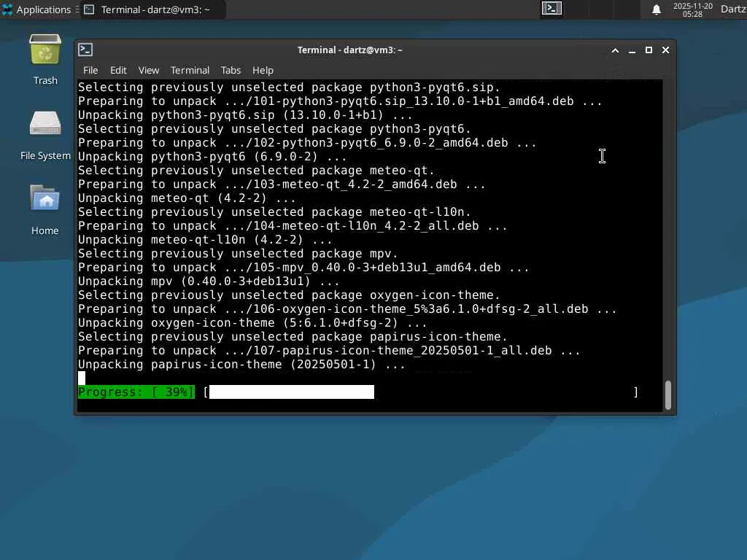Click 'Selecting previously unselected package meteo-qt.'
This screenshot has height=560, width=747.
click(x=256, y=171)
